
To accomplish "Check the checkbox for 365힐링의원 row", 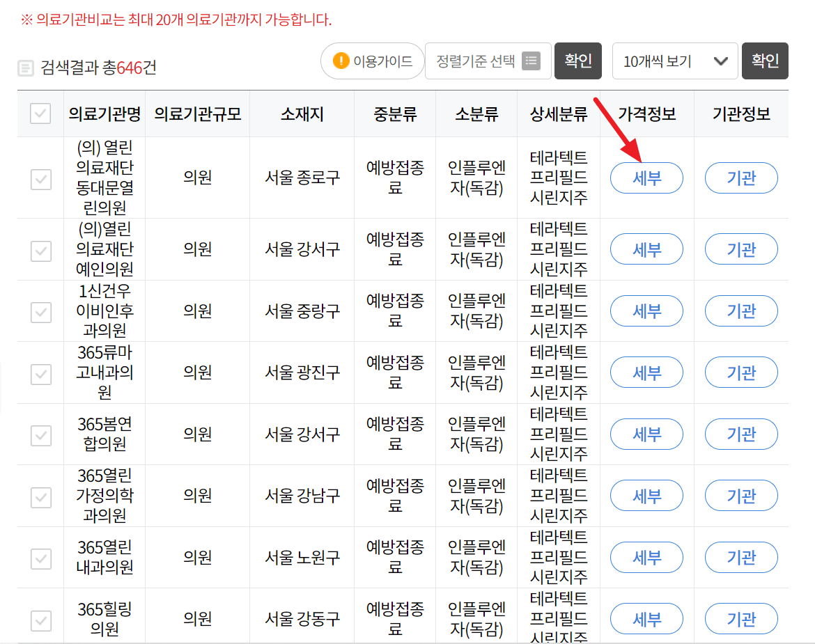I will pos(40,618).
